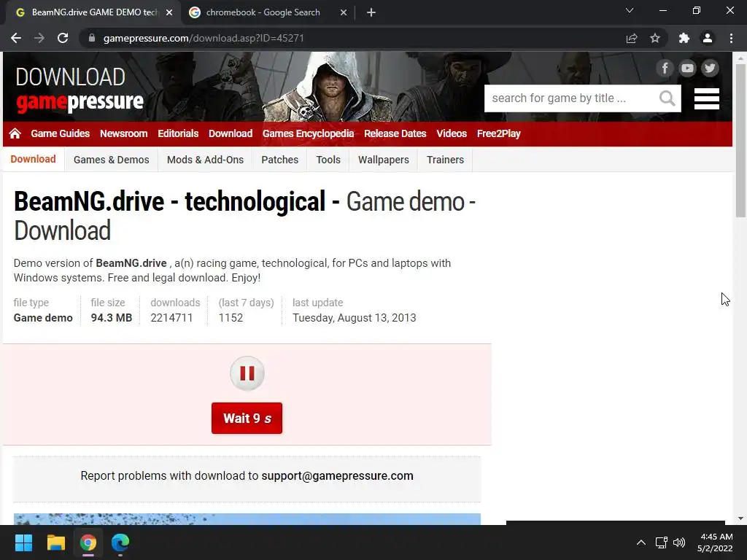Click the lock icon in address bar

pyautogui.click(x=92, y=38)
